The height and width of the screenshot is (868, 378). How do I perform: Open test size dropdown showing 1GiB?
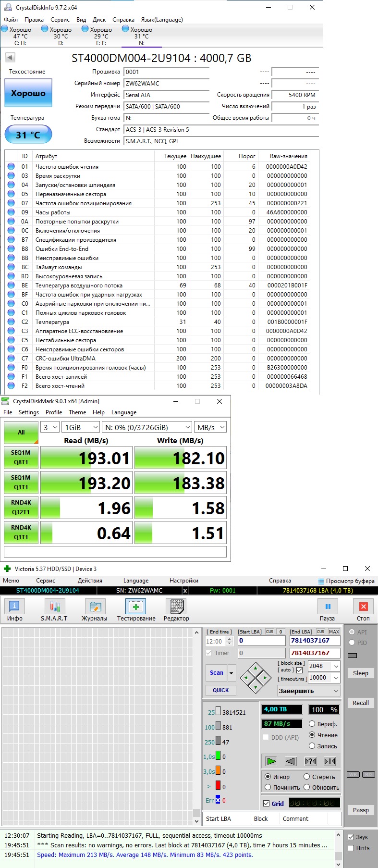[81, 427]
